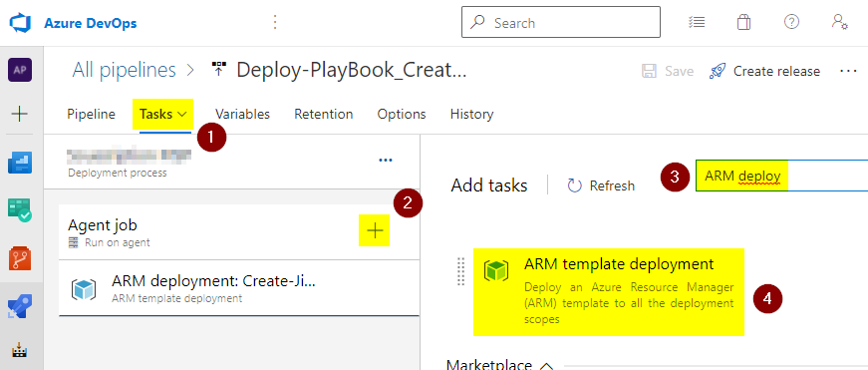Screen dimensions: 868x370
Task: Open the AP project avatar
Action: point(19,71)
